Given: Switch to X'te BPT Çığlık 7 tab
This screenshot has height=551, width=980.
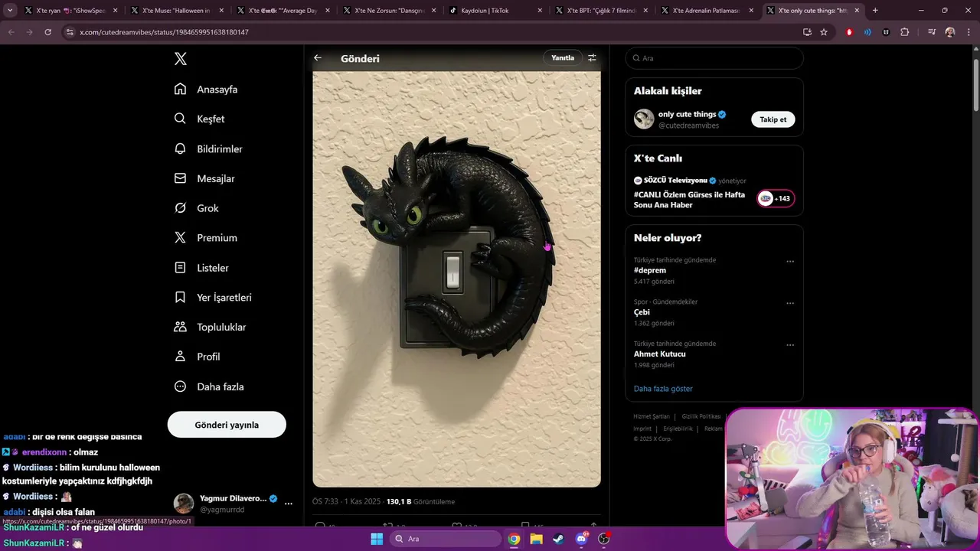Looking at the screenshot, I should [602, 11].
